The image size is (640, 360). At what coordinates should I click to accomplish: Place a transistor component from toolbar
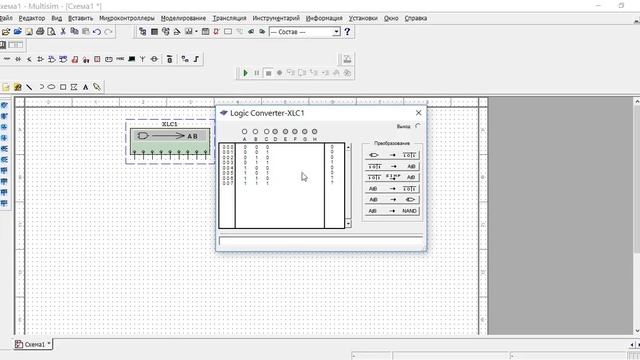tap(29, 60)
